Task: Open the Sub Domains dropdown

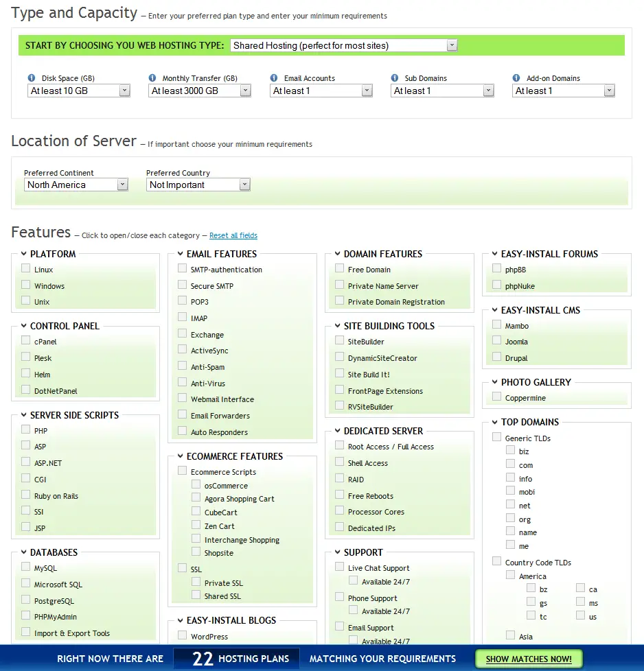Action: [442, 91]
